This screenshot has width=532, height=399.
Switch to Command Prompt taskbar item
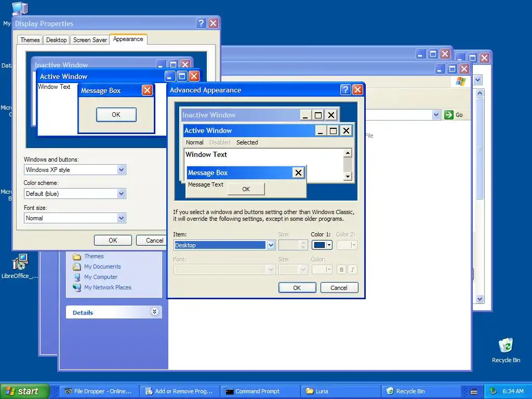pos(260,391)
